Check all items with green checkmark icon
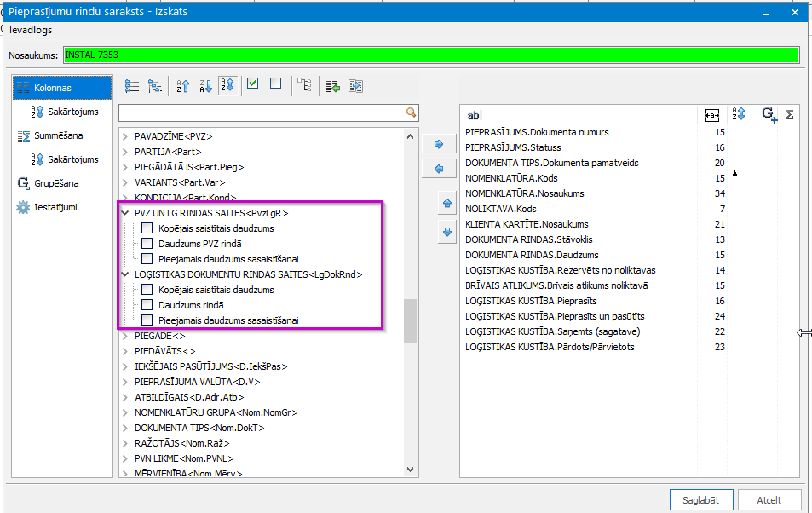 (x=253, y=83)
